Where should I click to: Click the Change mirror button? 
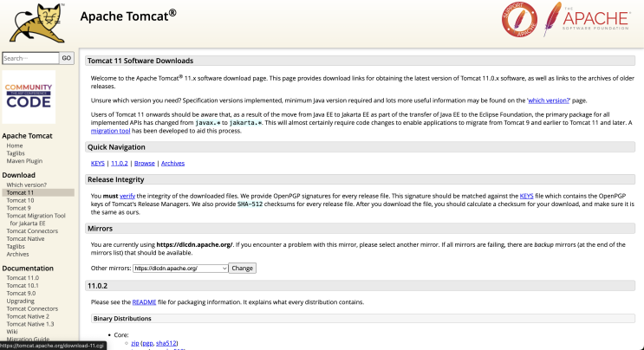pyautogui.click(x=242, y=269)
